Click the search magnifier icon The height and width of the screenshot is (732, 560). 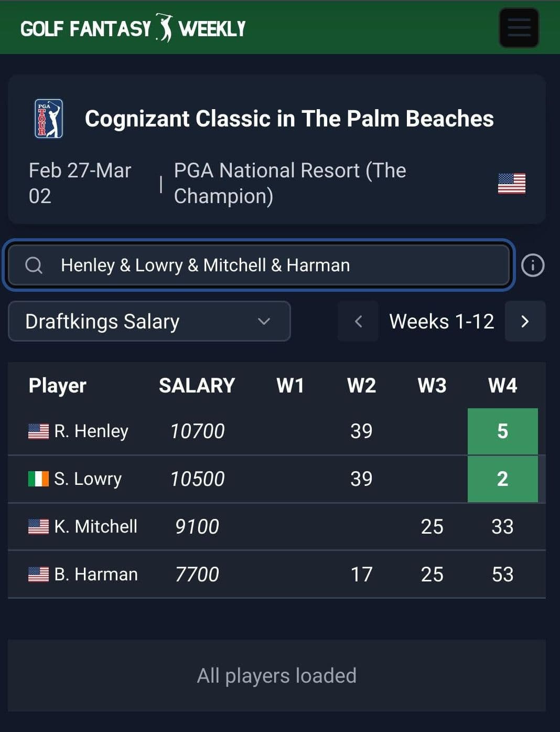34,266
